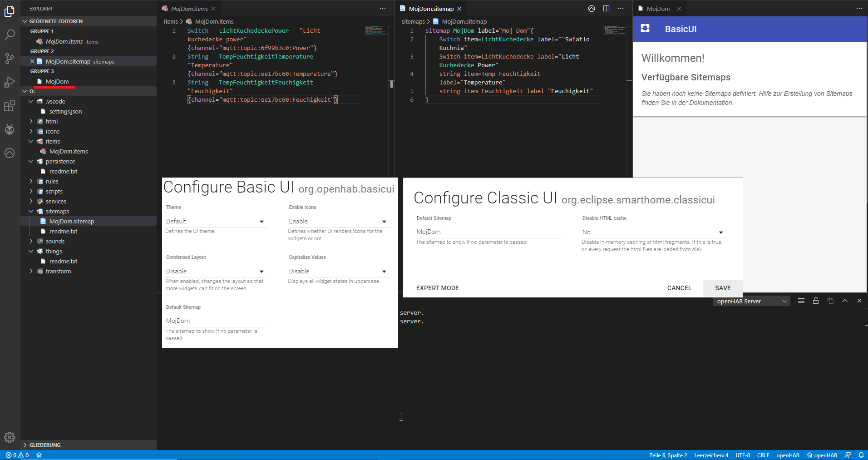Click EXPERT MODE in Classic UI dialog

point(437,288)
